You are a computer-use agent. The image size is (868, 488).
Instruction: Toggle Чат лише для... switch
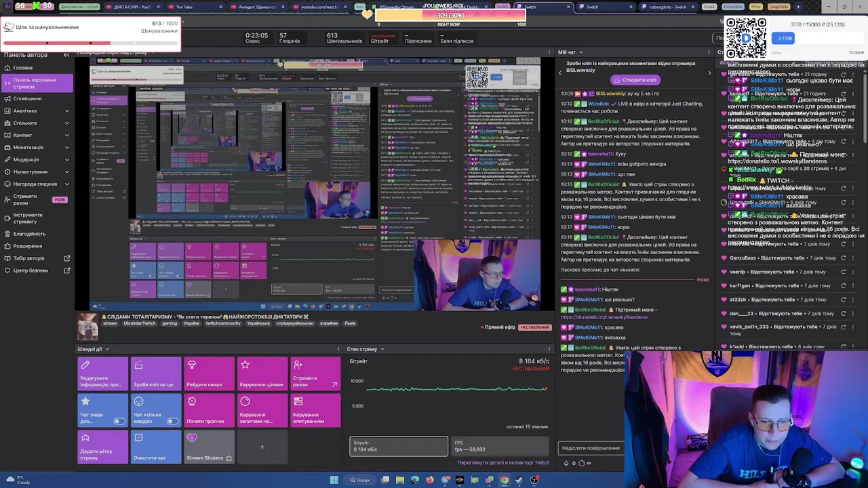click(119, 422)
